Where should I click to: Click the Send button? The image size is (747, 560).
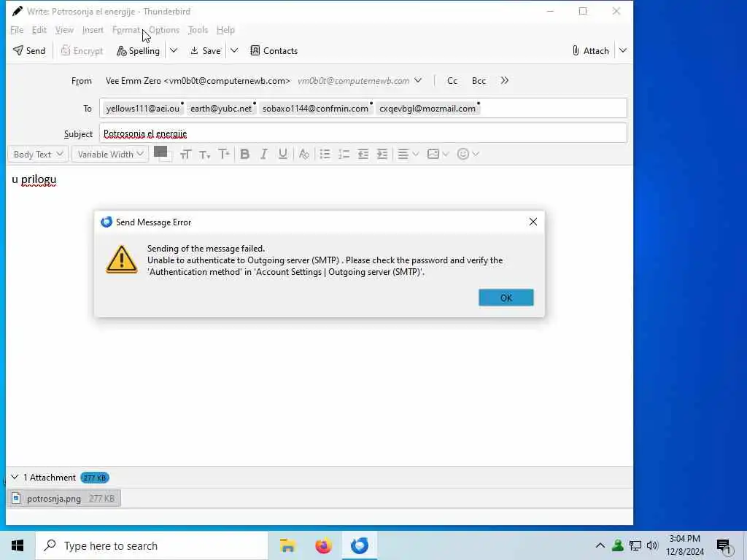[29, 50]
